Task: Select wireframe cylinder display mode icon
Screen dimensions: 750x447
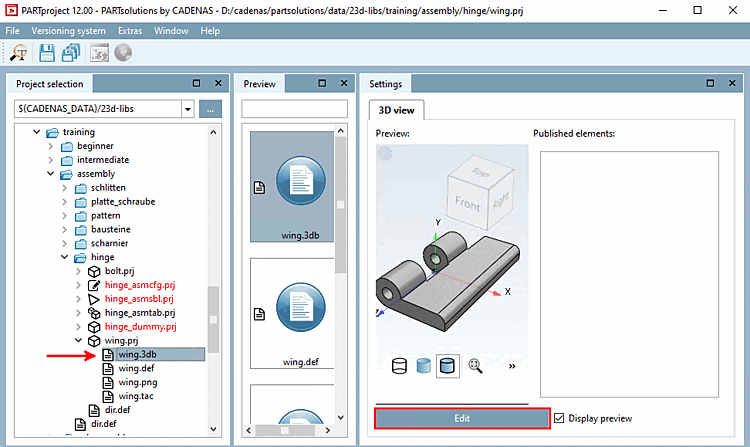Action: 399,366
